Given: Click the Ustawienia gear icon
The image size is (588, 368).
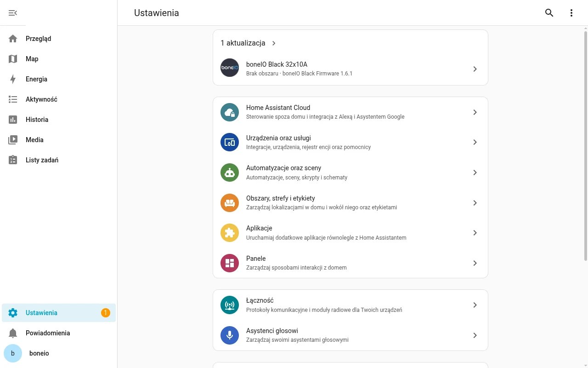Looking at the screenshot, I should coord(13,313).
